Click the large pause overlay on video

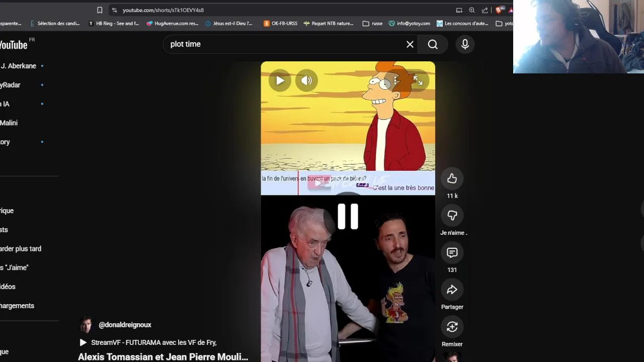pyautogui.click(x=348, y=217)
